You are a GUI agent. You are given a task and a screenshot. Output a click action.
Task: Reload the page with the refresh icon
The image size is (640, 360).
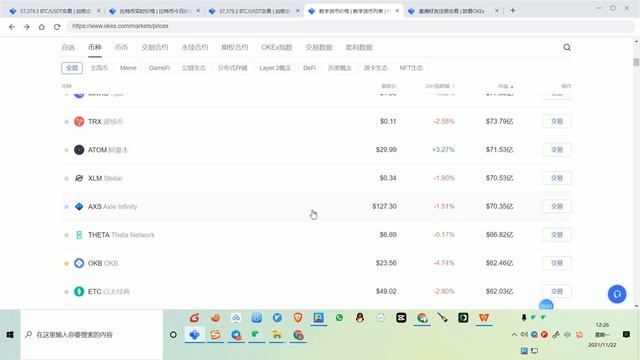click(57, 27)
